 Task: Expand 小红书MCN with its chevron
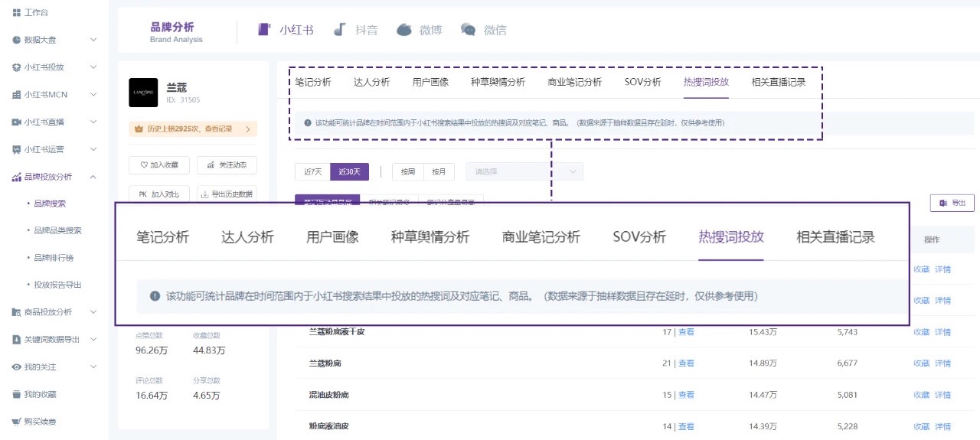[x=93, y=95]
